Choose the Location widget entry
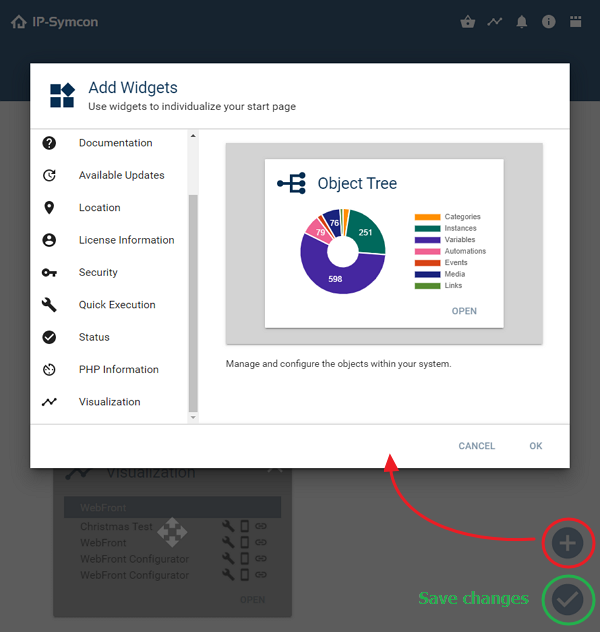The width and height of the screenshot is (600, 632). (99, 208)
